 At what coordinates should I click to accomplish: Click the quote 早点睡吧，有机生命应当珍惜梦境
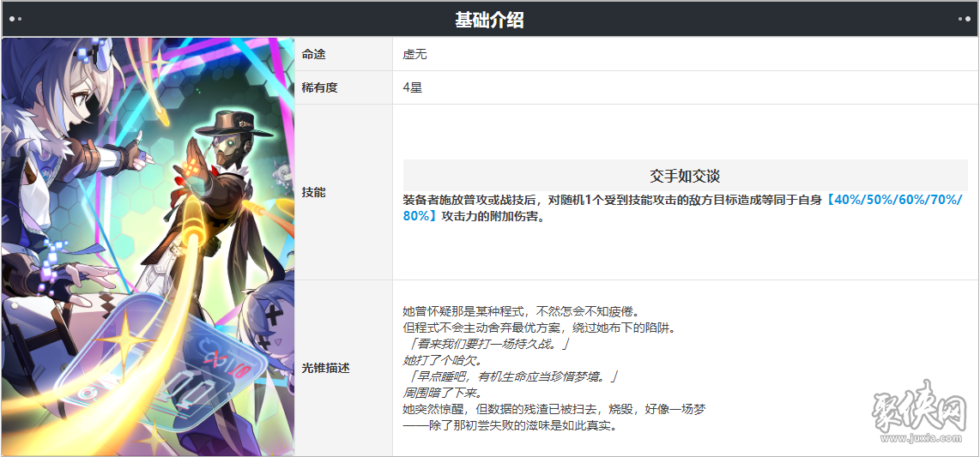pos(513,377)
